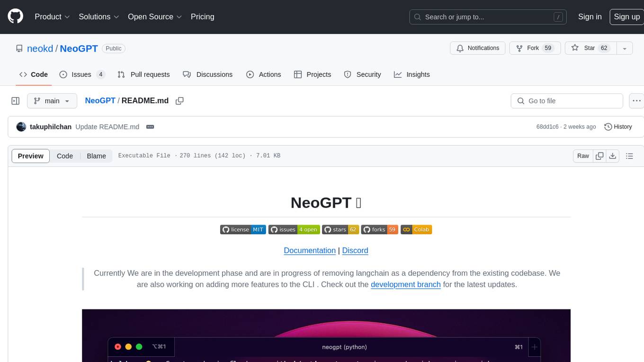Copy file path icon next to README.md

[x=179, y=101]
